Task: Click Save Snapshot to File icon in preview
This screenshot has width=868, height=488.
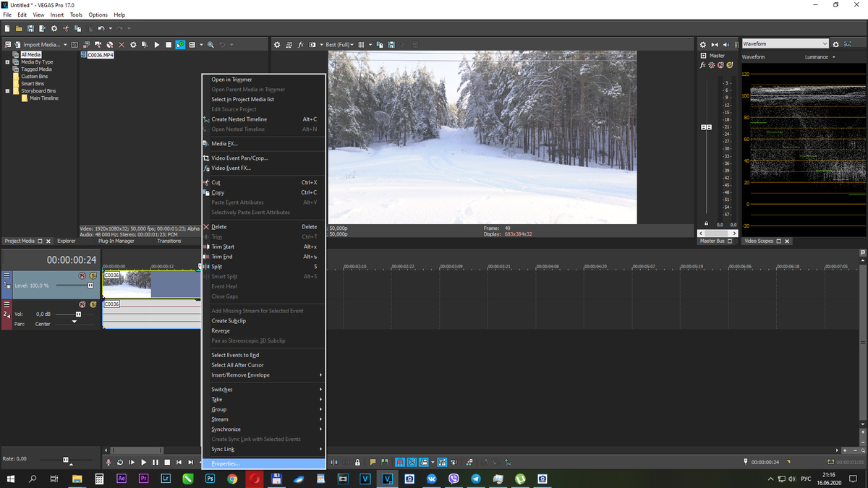Action: 392,45
